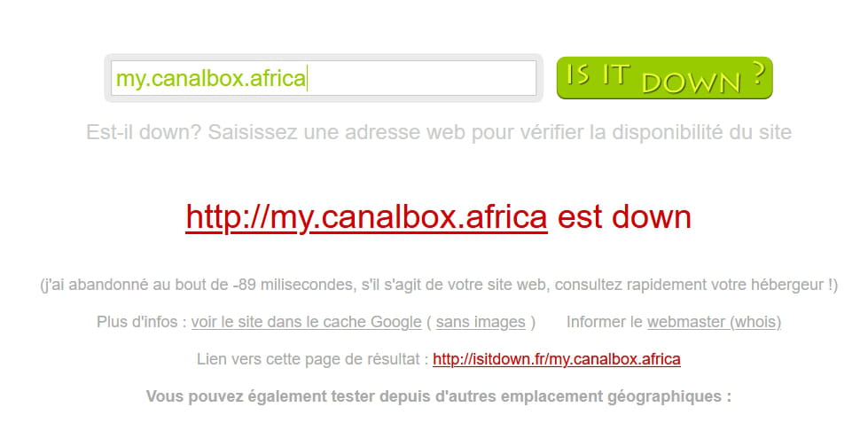Click the "est down" status text

point(624,216)
